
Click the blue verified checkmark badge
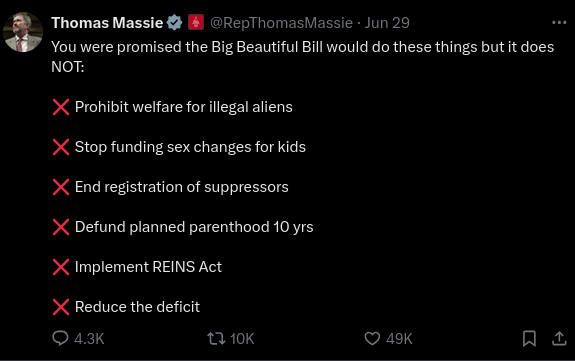pyautogui.click(x=175, y=23)
